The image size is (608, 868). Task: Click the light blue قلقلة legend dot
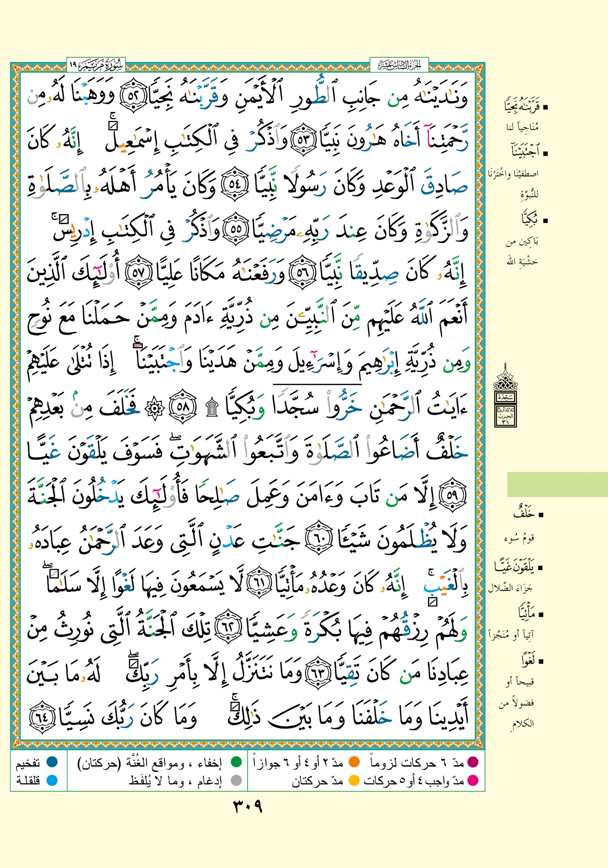coord(52,780)
